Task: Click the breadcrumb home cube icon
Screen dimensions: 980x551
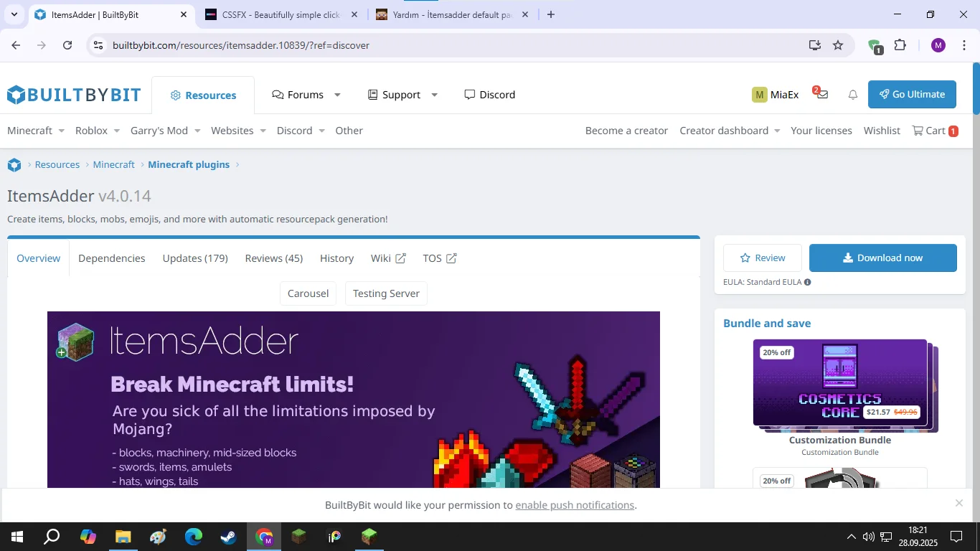Action: point(14,165)
